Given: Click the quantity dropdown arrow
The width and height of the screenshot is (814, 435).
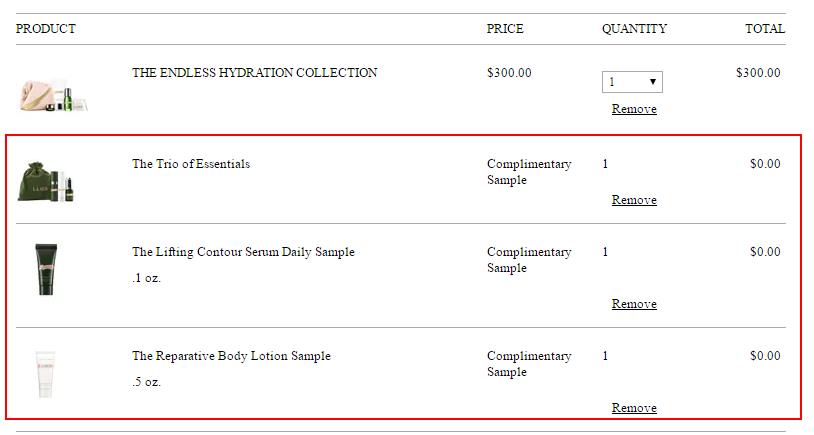Looking at the screenshot, I should coord(653,81).
